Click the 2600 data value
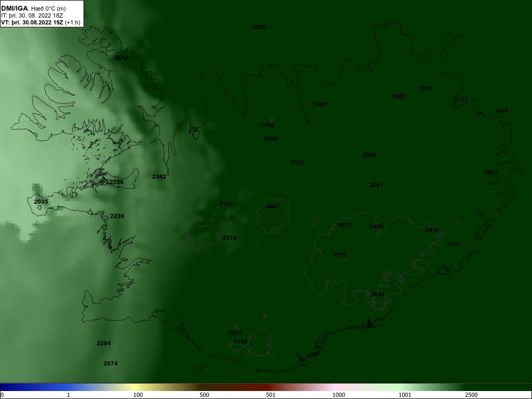Screen dimensions: 532x399 click(x=271, y=139)
